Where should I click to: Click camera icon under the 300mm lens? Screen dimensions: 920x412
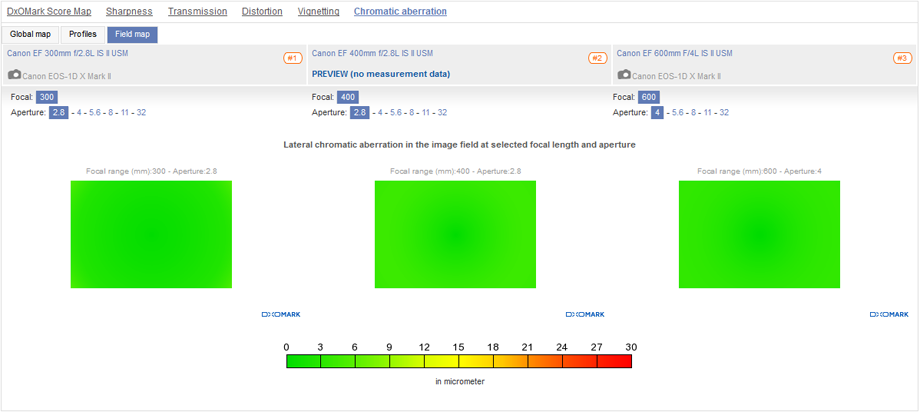tap(14, 75)
